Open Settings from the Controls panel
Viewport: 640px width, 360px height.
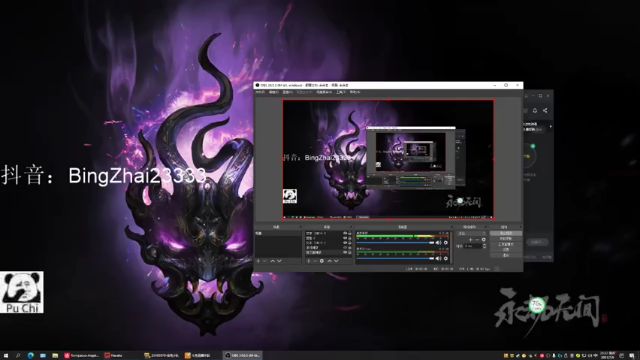(x=506, y=250)
